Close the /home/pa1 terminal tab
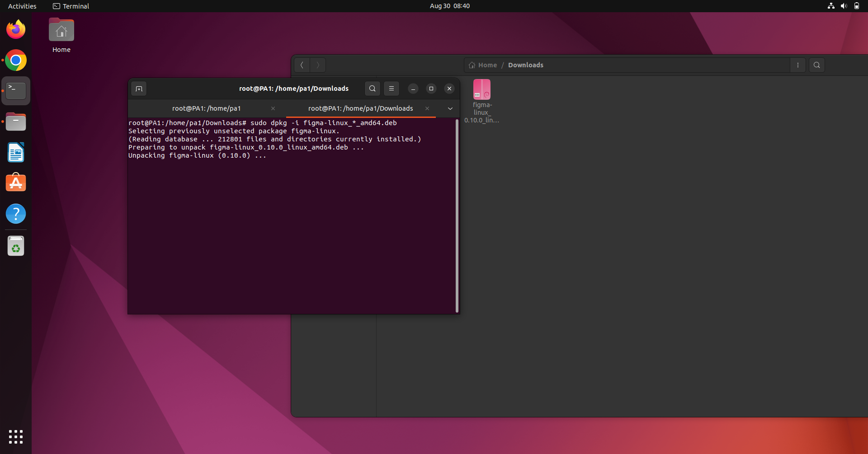Image resolution: width=868 pixels, height=454 pixels. pyautogui.click(x=273, y=108)
